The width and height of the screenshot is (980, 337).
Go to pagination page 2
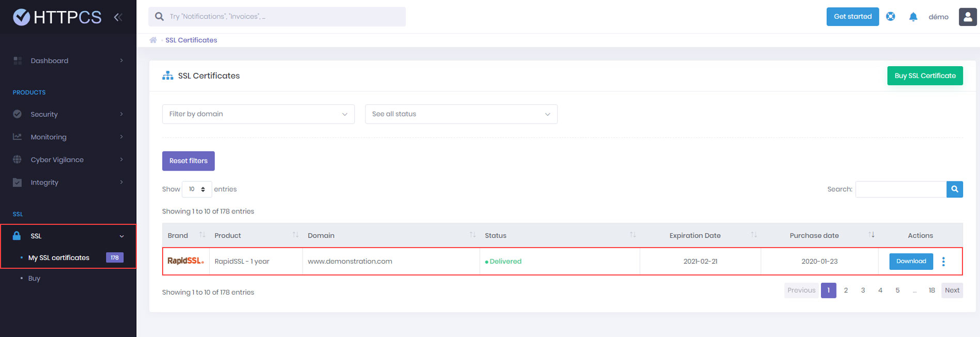tap(846, 290)
